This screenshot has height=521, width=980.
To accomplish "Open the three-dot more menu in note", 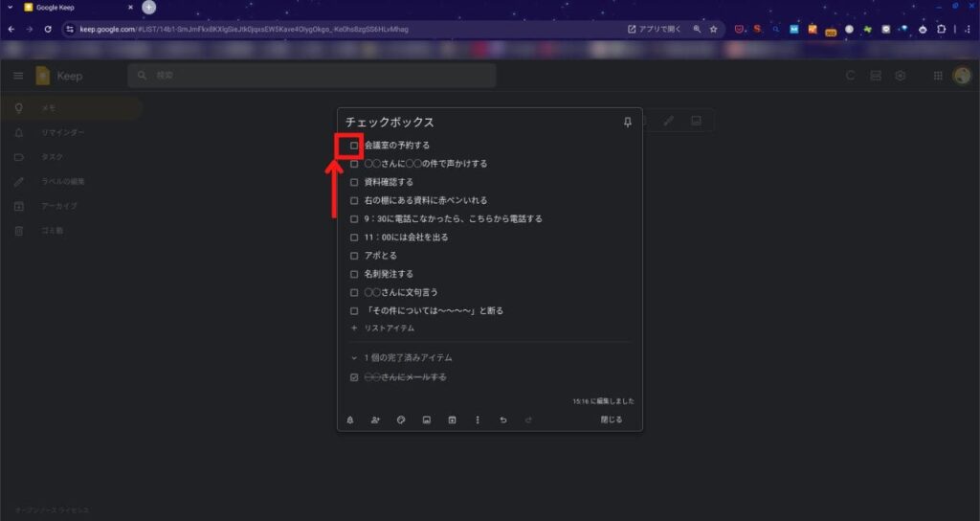I will (478, 419).
